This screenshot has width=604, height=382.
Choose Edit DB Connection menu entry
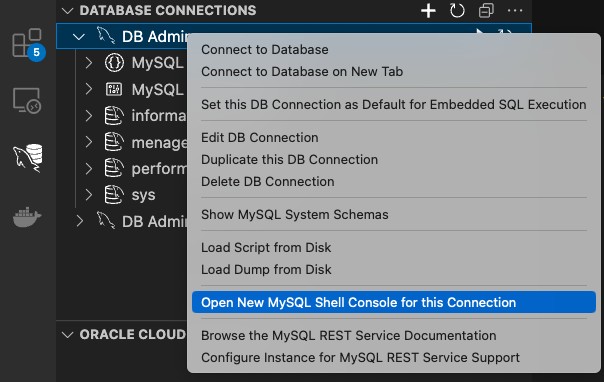click(x=260, y=138)
